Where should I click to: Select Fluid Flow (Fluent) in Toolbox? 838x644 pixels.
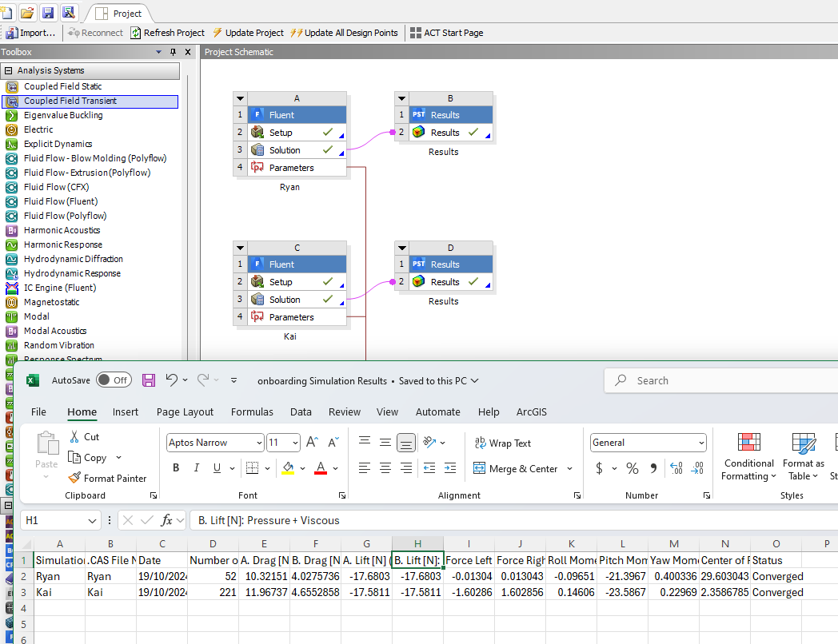coord(61,201)
